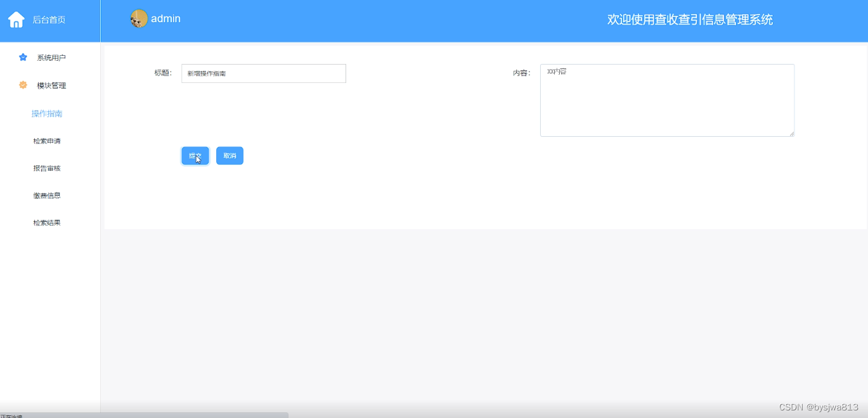Click the admin avatar image
Image resolution: width=868 pixels, height=418 pixels.
click(139, 19)
